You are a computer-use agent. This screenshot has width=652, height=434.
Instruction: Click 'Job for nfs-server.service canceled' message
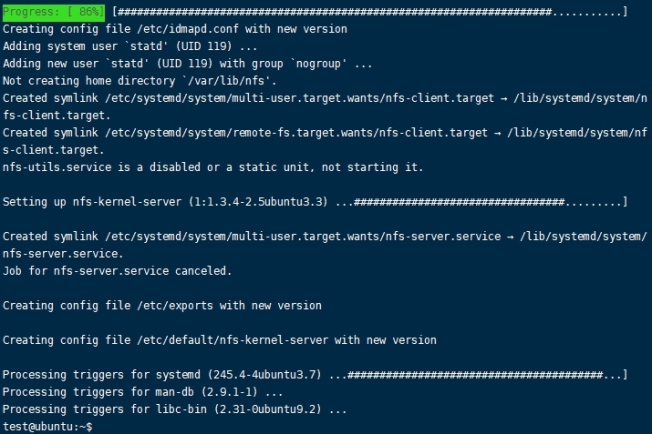pyautogui.click(x=117, y=271)
